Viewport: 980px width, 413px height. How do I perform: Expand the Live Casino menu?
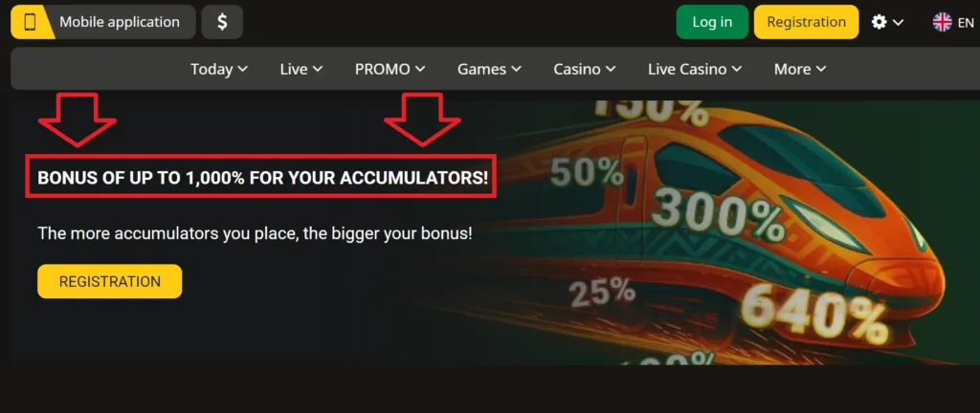[x=695, y=69]
